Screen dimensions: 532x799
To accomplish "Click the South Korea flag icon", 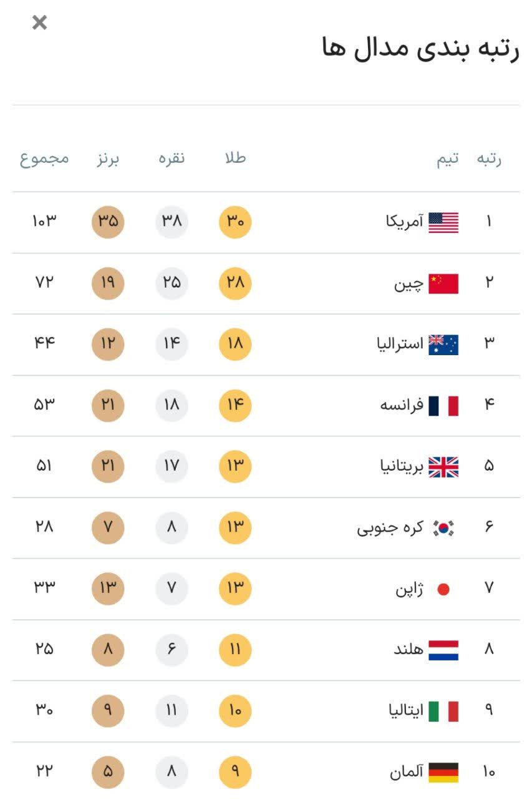I will (x=443, y=528).
